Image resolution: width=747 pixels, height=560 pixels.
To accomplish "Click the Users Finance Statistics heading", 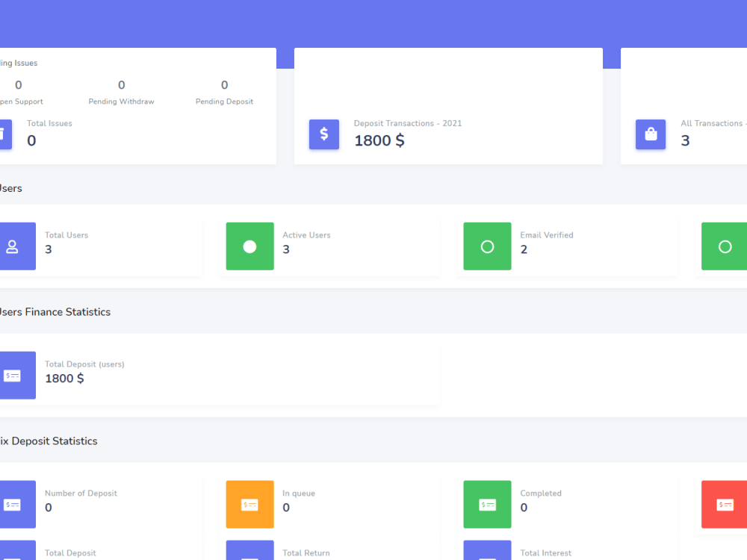I will tap(55, 312).
